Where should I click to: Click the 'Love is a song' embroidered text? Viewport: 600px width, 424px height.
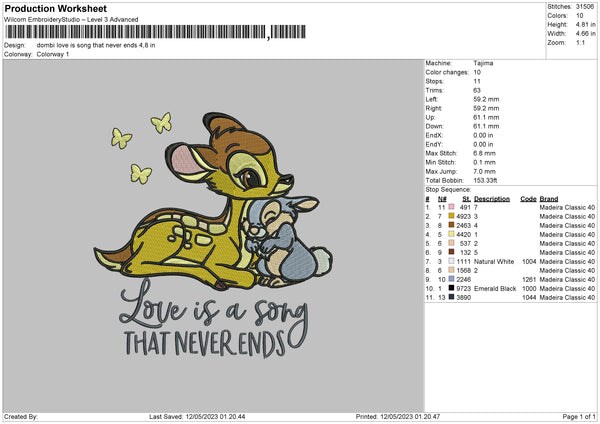point(210,302)
